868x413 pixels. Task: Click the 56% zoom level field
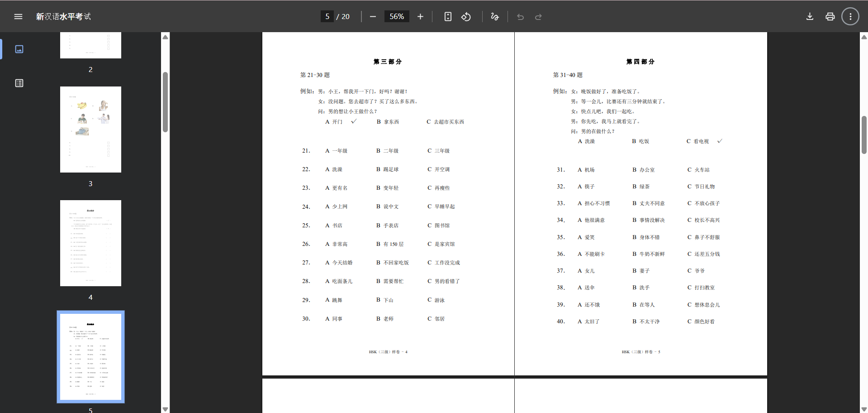[x=397, y=17]
